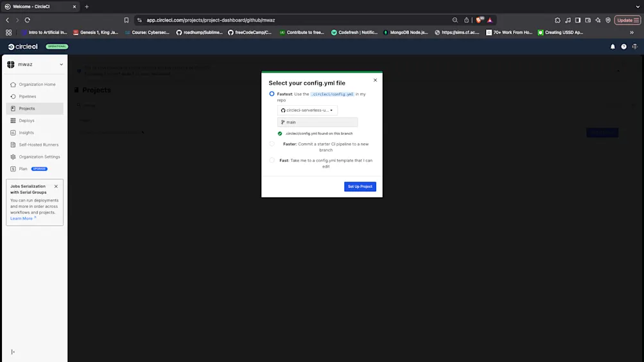This screenshot has width=644, height=362.
Task: Open the Brave shields lion icon
Action: 479,20
